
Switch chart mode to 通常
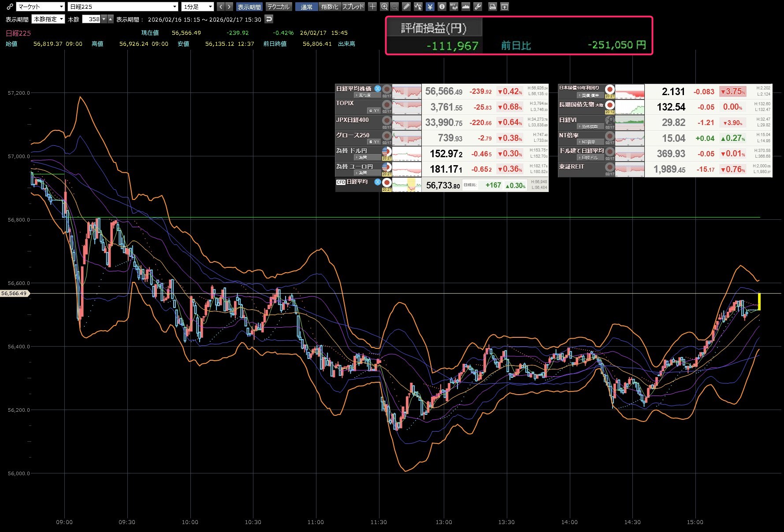(x=306, y=7)
